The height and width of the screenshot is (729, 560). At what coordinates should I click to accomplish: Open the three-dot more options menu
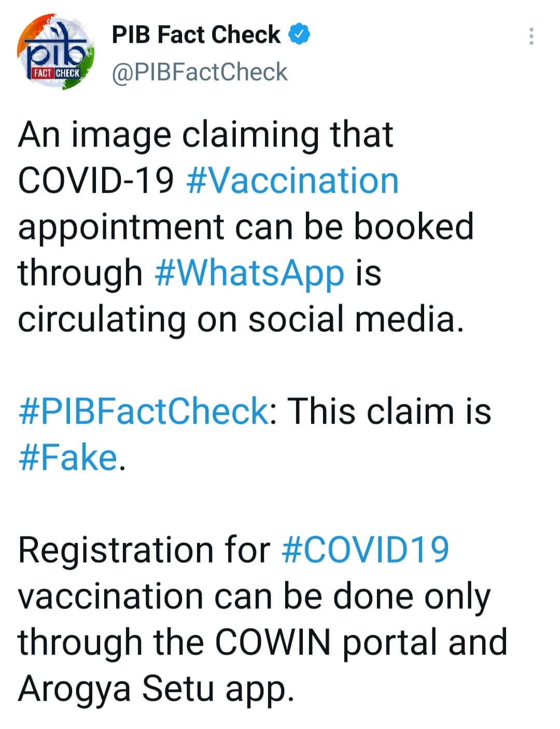tap(530, 36)
